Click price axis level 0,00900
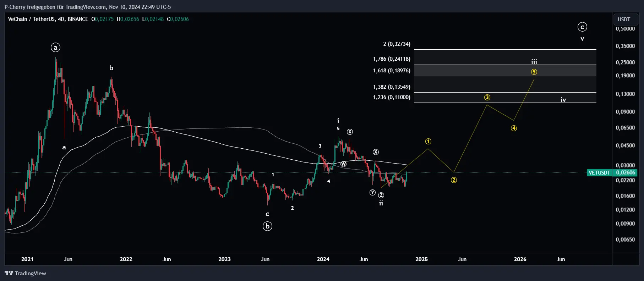Image resolution: width=644 pixels, height=281 pixels. [625, 224]
